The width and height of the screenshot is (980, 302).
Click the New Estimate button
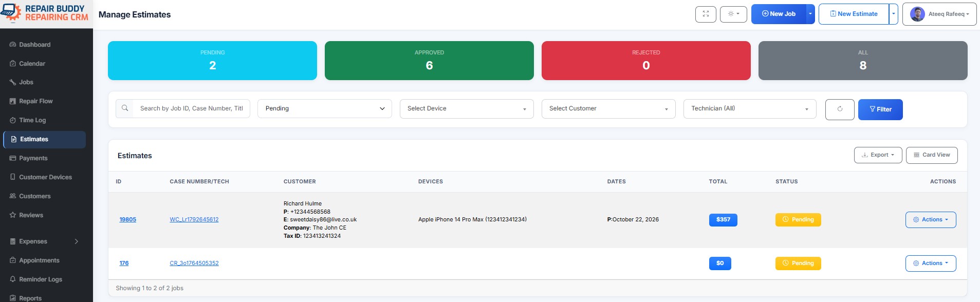[x=854, y=14]
